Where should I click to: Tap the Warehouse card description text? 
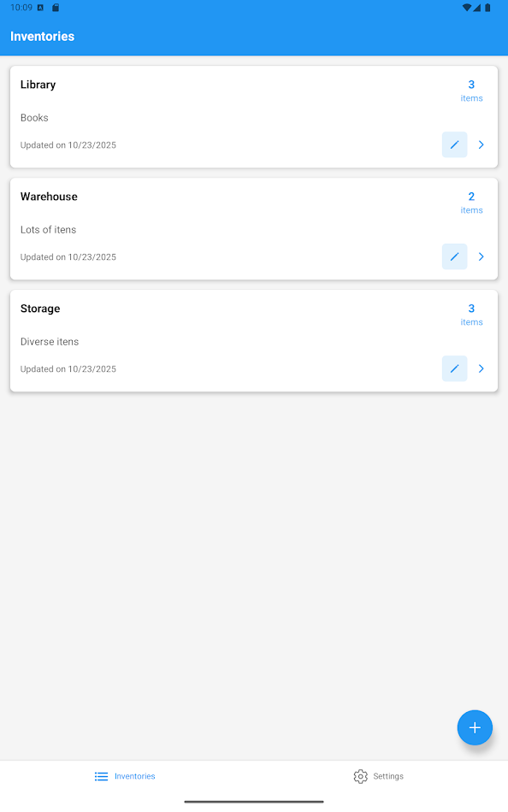coord(49,229)
